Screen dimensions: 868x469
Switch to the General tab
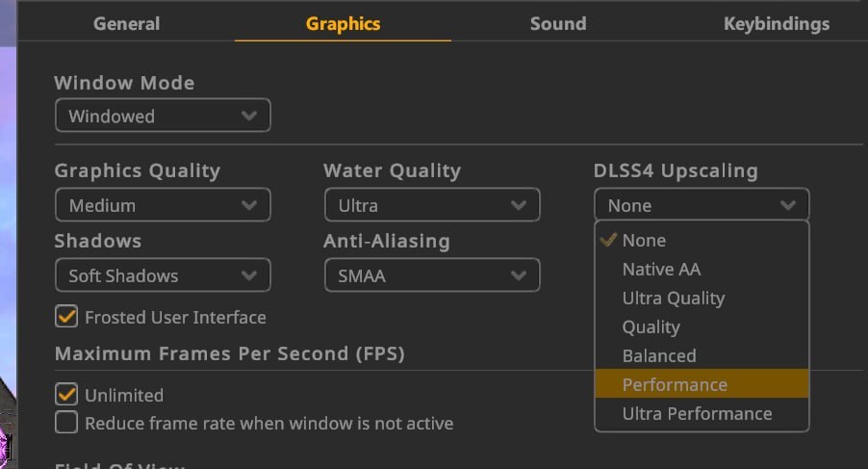tap(126, 24)
